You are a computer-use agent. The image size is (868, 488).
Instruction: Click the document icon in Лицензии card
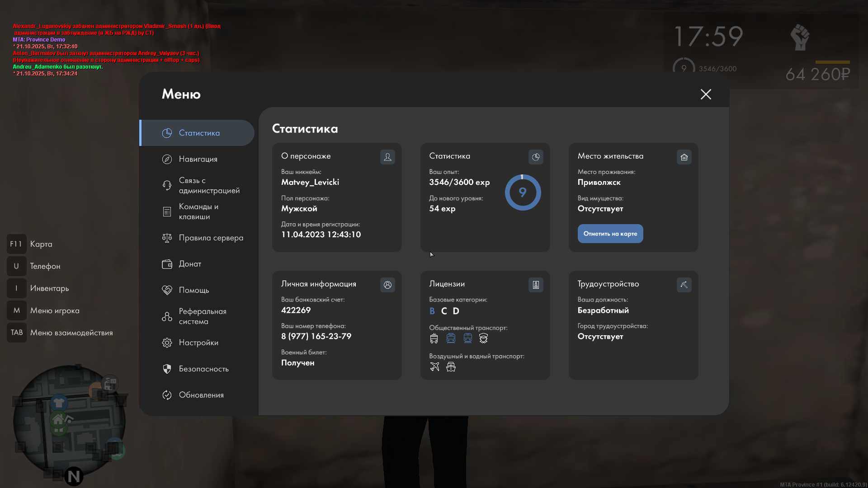tap(536, 285)
